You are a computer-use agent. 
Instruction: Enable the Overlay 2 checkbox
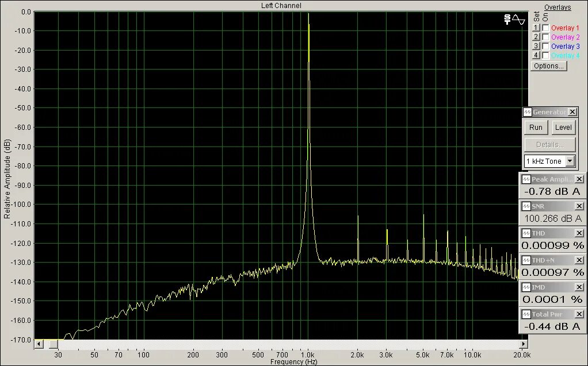[x=546, y=37]
